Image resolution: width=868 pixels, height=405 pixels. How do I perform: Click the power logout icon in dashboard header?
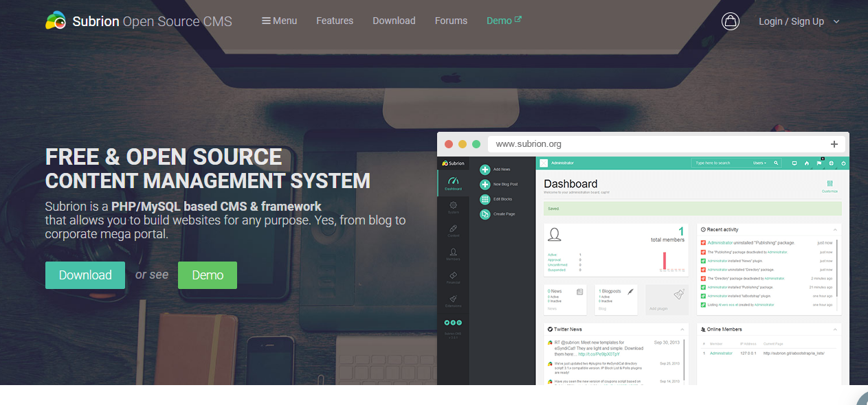tap(843, 163)
